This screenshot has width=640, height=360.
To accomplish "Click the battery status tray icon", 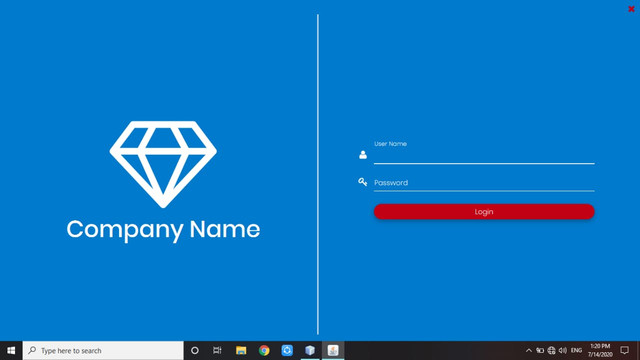I will pyautogui.click(x=540, y=351).
